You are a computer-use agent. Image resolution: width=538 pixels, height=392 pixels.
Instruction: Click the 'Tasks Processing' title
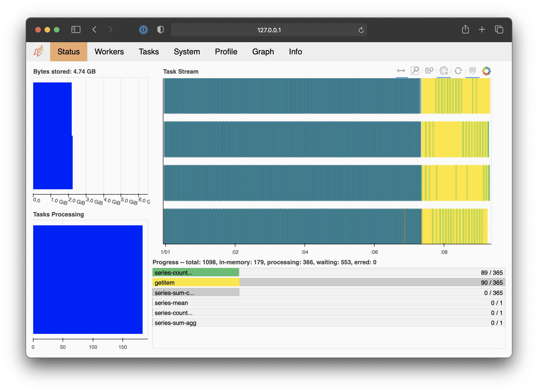pyautogui.click(x=58, y=214)
